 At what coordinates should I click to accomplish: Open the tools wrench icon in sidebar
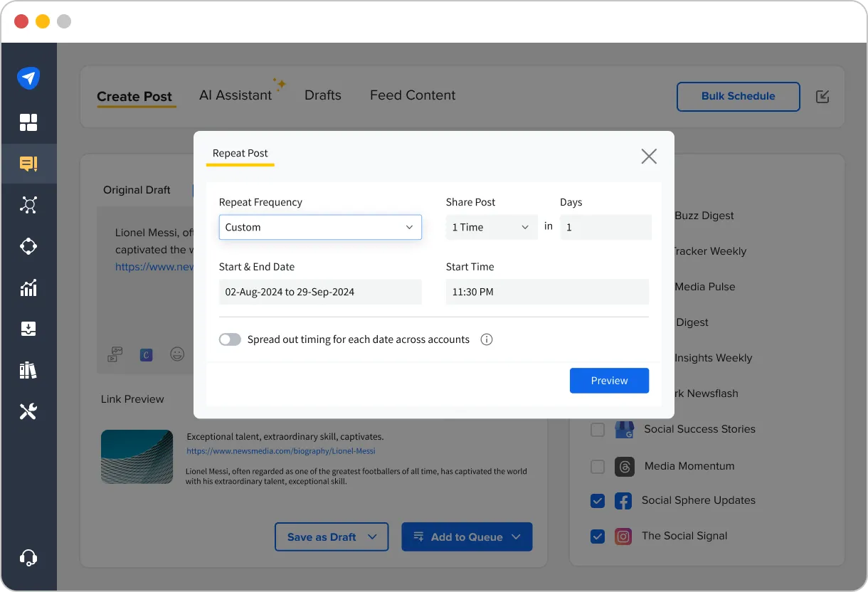click(28, 411)
